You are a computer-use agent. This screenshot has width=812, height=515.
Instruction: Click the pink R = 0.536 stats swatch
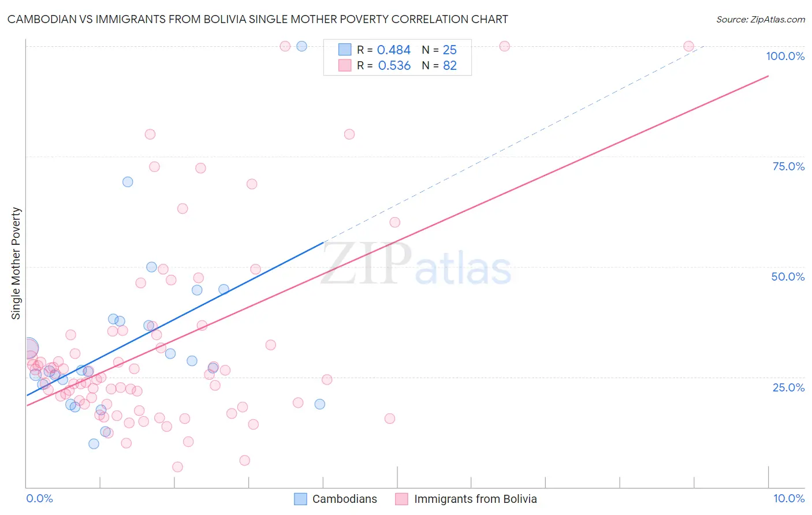tap(345, 65)
